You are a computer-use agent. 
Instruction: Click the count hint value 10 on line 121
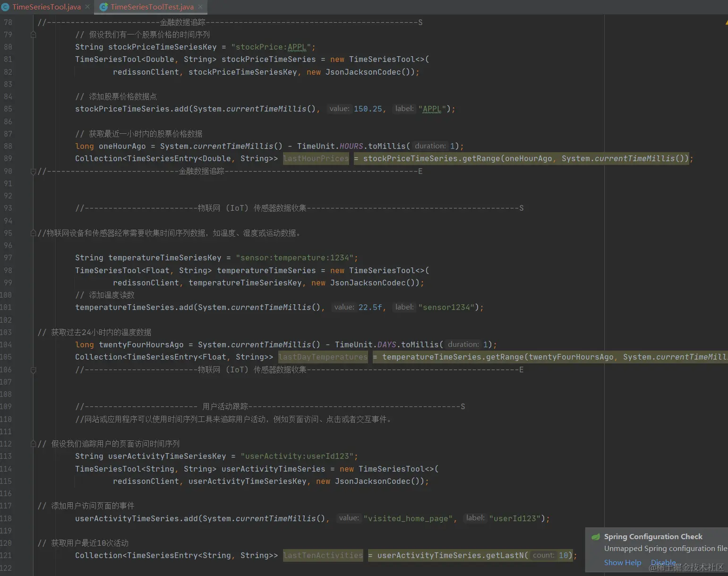pos(564,555)
